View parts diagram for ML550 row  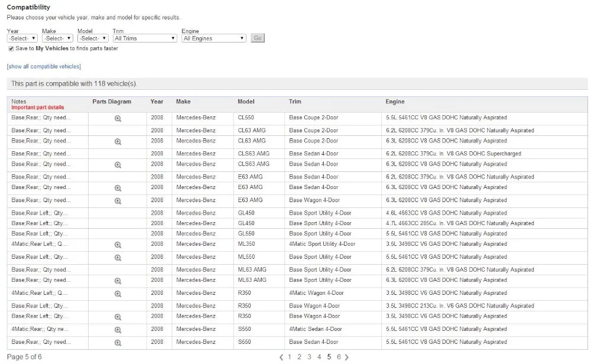tap(118, 258)
